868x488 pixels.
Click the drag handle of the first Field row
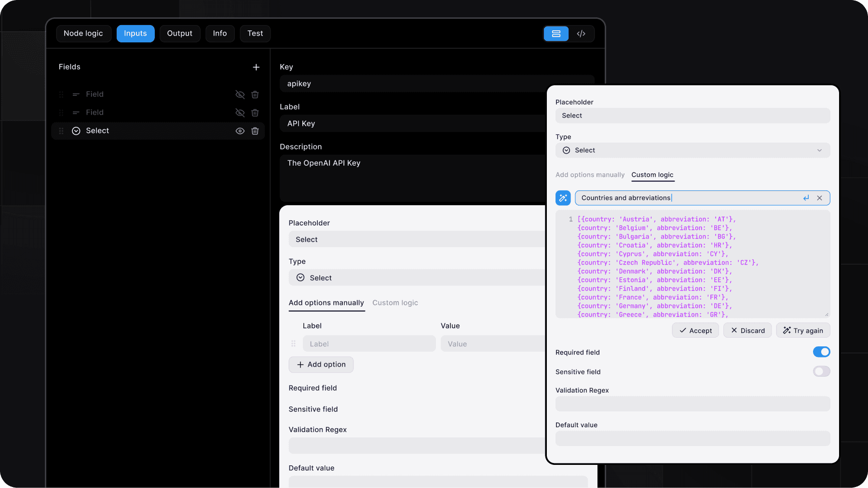click(x=61, y=94)
